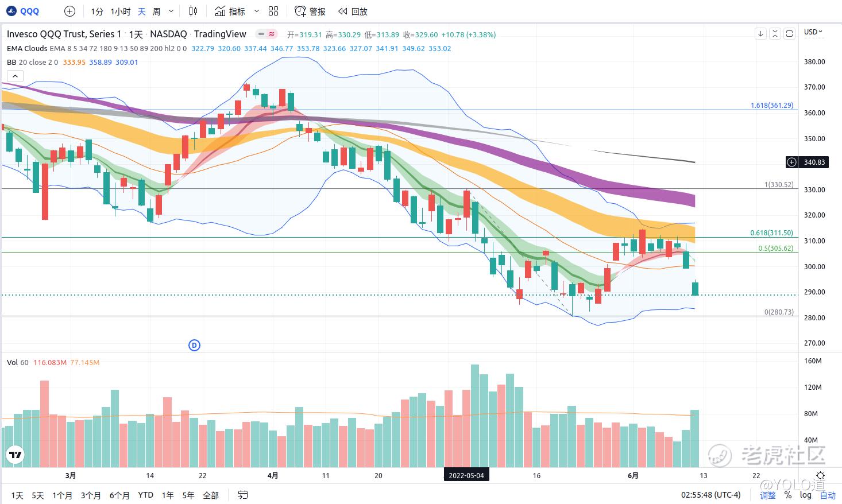The width and height of the screenshot is (842, 504).
Task: Toggle 调整 adjusted data
Action: point(768,495)
